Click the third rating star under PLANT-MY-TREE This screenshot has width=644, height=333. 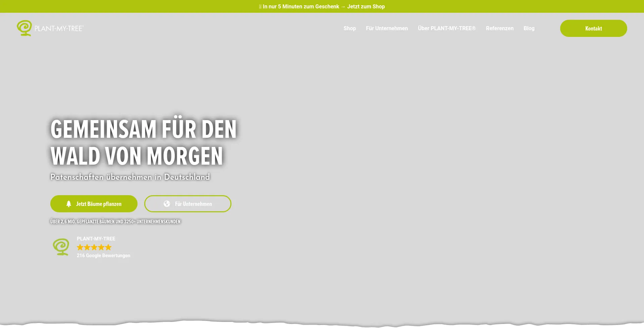click(94, 247)
